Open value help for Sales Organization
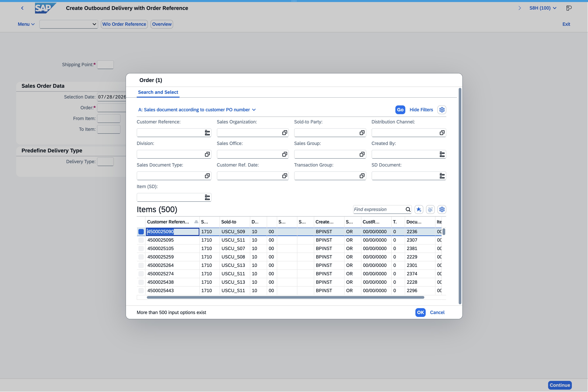 pyautogui.click(x=285, y=133)
